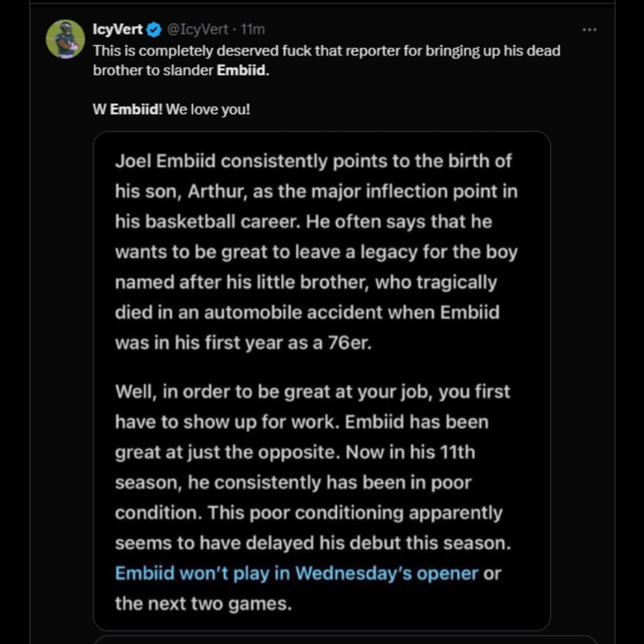Click "was in his first year as a 76er" line
The image size is (644, 644).
point(243,343)
